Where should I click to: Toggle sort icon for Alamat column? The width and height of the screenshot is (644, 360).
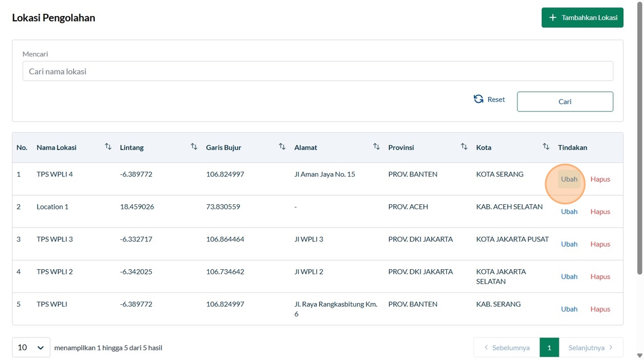tap(376, 147)
